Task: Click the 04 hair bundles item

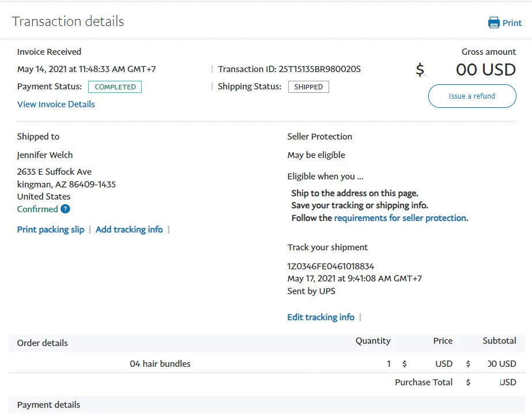Action: click(x=160, y=364)
